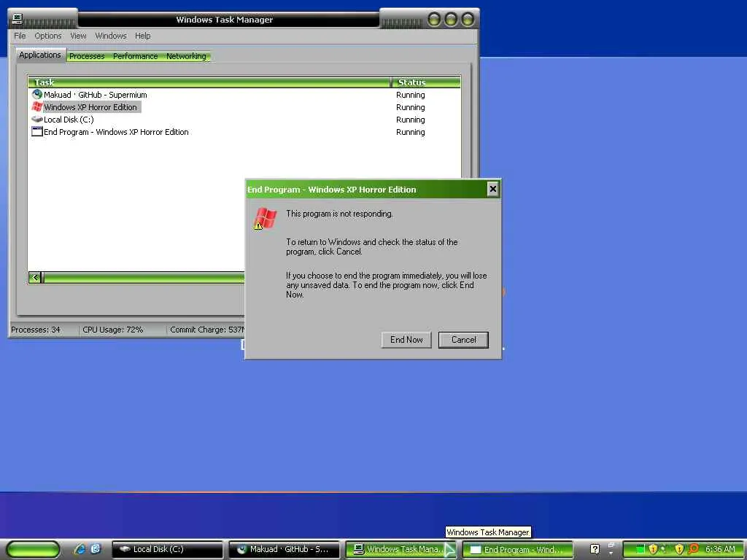This screenshot has width=747, height=560.
Task: Select 'End Program - Windows XP Horror Edition' task
Action: click(116, 132)
